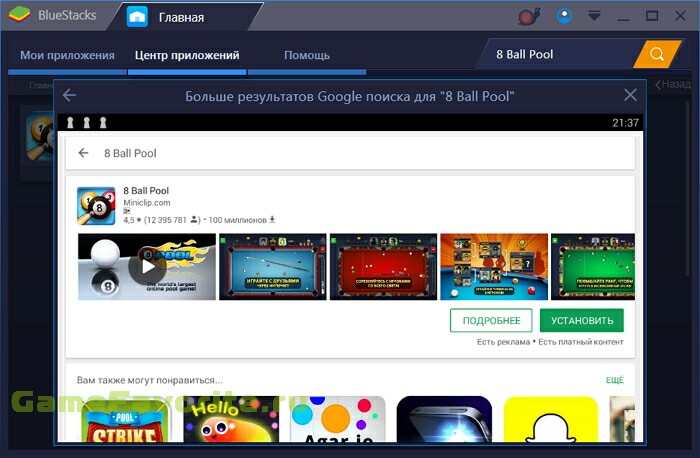
Task: Open the Pool Strike app icon
Action: click(x=125, y=420)
